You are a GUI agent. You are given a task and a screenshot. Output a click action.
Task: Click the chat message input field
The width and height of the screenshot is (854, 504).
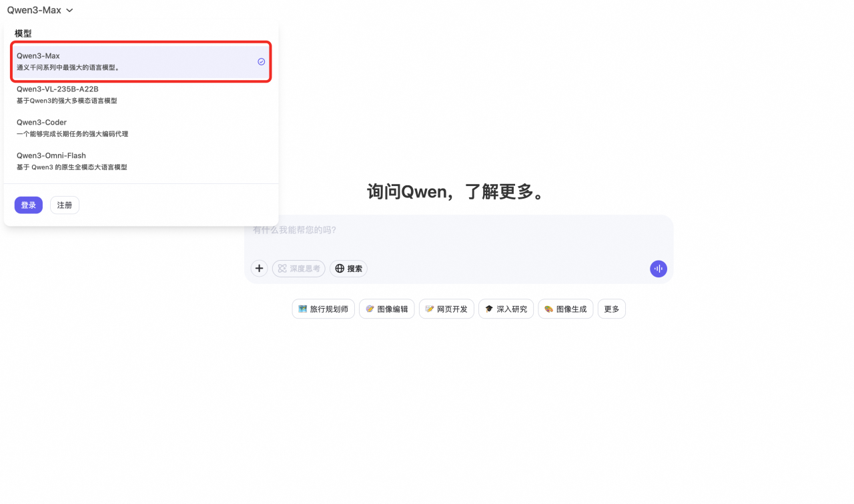coord(460,230)
